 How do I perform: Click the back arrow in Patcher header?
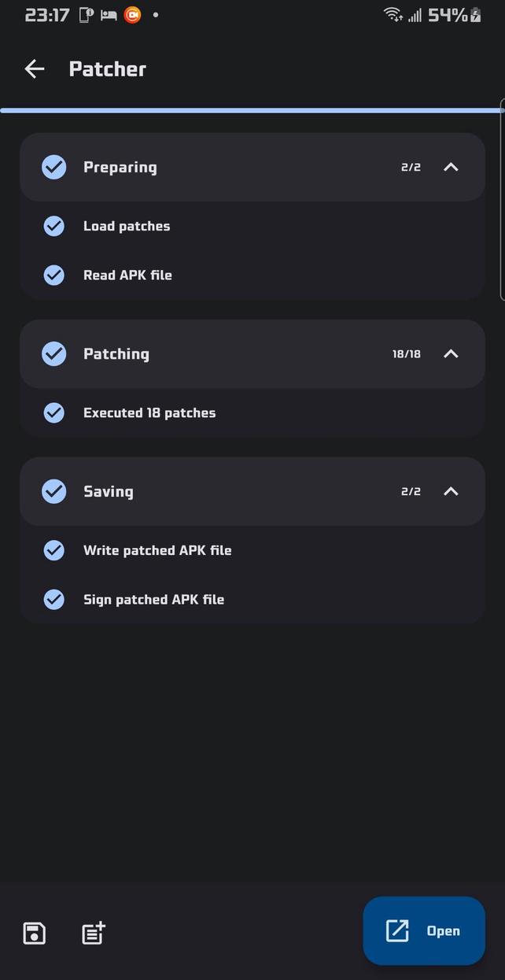click(x=34, y=68)
